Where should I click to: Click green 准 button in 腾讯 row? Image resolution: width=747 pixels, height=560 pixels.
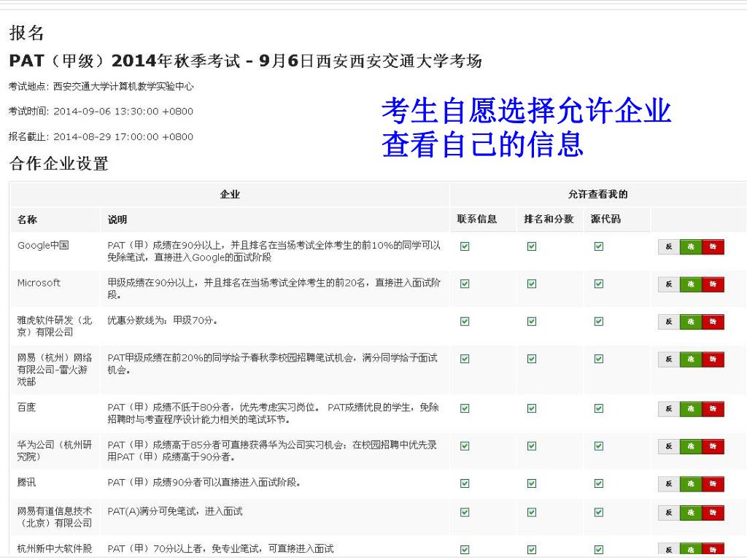click(691, 484)
